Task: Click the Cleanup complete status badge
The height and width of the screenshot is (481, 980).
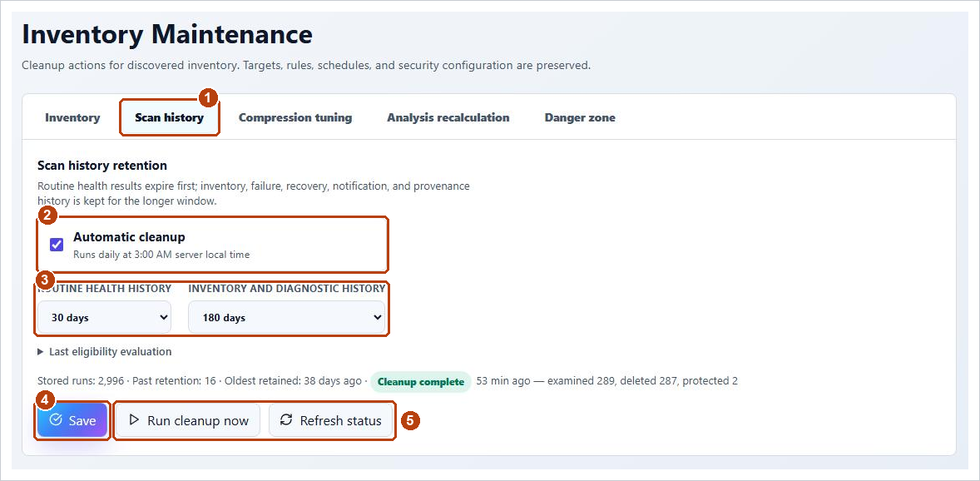Action: point(421,381)
